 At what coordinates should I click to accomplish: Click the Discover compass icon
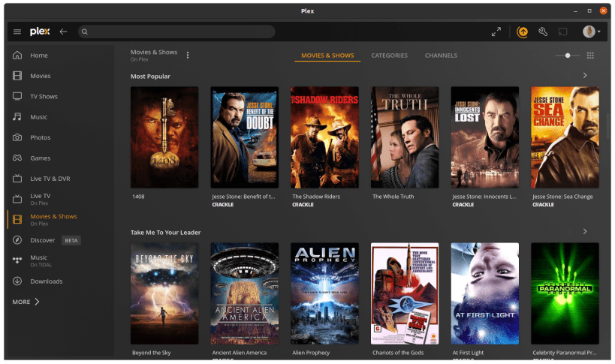[17, 240]
